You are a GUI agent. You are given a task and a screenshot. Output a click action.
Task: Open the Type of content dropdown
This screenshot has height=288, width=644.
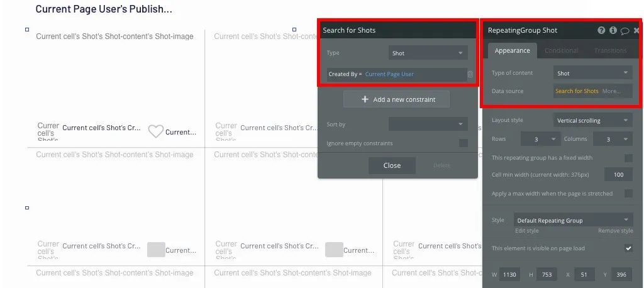[x=593, y=73]
